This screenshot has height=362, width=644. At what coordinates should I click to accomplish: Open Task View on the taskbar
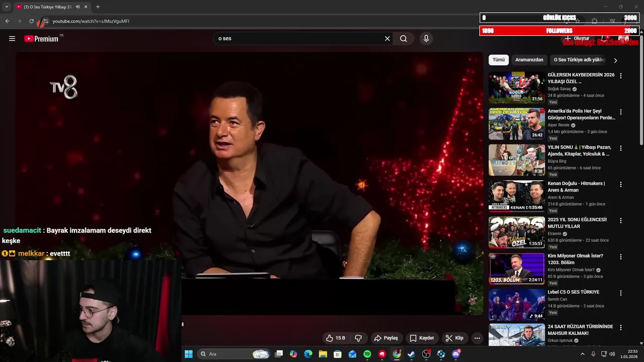[x=279, y=354]
